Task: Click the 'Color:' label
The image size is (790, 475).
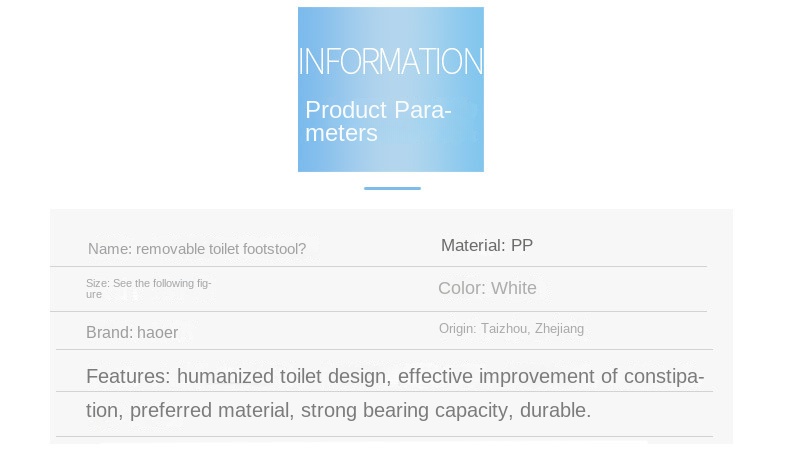Action: [x=462, y=288]
